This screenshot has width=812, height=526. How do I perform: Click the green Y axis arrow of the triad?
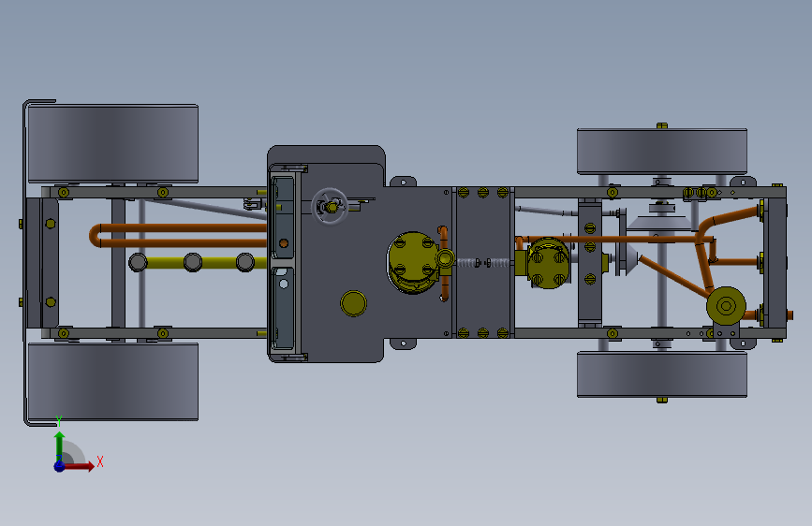click(x=60, y=446)
